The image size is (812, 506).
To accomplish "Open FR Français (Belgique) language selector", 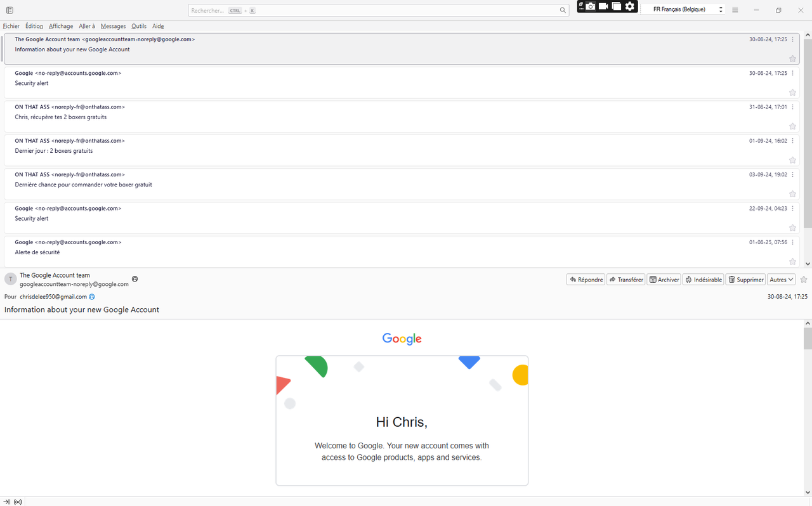I will (x=683, y=10).
